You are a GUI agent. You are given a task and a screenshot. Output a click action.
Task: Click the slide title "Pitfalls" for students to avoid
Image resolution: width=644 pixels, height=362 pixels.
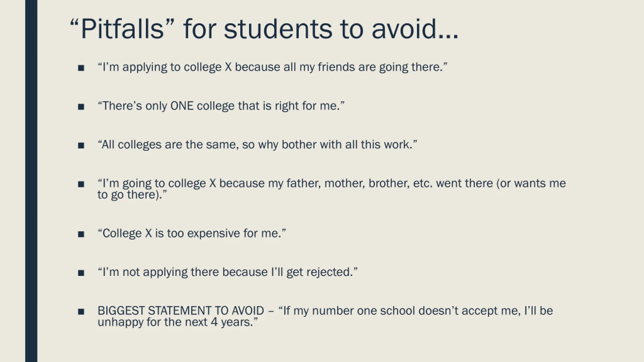(x=264, y=29)
